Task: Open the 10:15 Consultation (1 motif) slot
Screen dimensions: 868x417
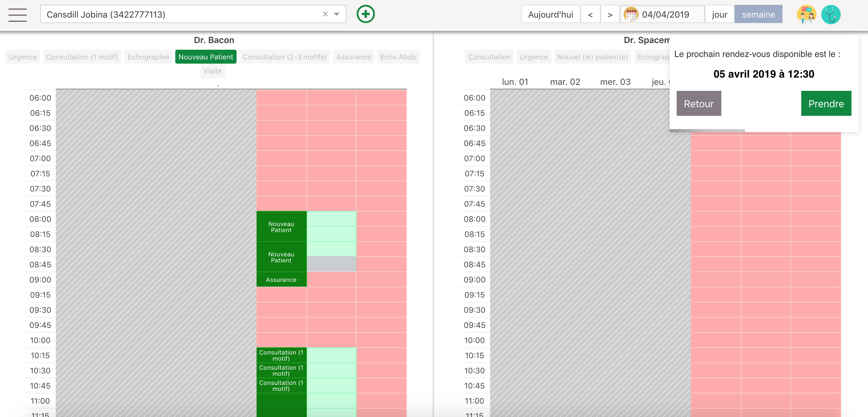Action: (x=281, y=355)
